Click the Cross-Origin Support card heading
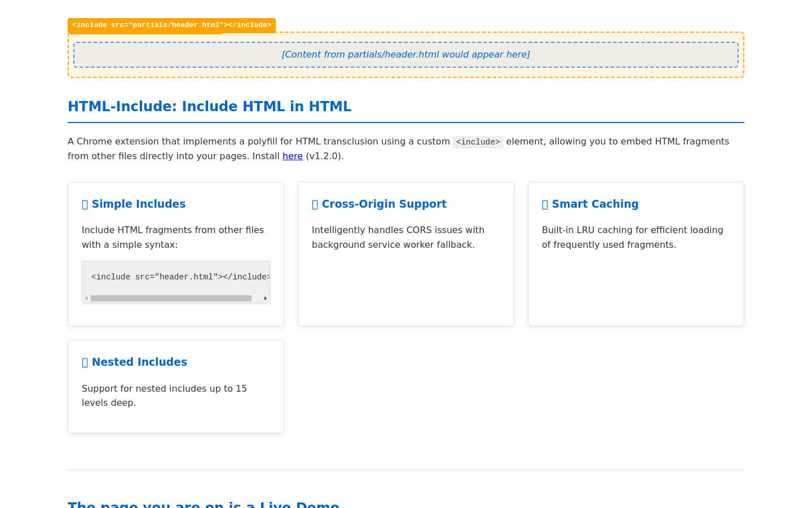The height and width of the screenshot is (508, 812). click(x=379, y=204)
